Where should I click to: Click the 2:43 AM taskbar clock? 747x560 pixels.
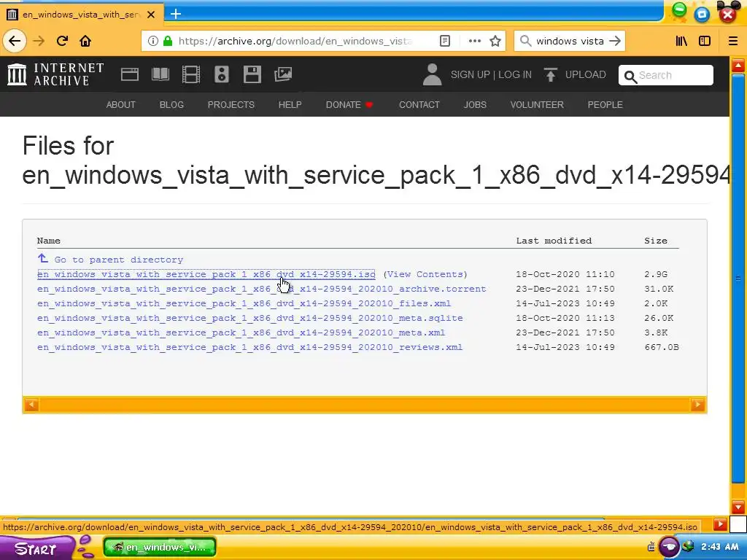pyautogui.click(x=719, y=547)
